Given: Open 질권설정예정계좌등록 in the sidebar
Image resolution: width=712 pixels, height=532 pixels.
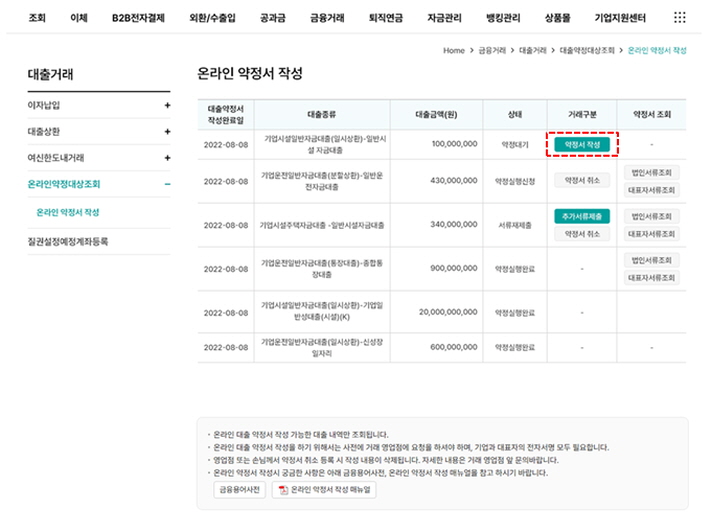Looking at the screenshot, I should (67, 241).
